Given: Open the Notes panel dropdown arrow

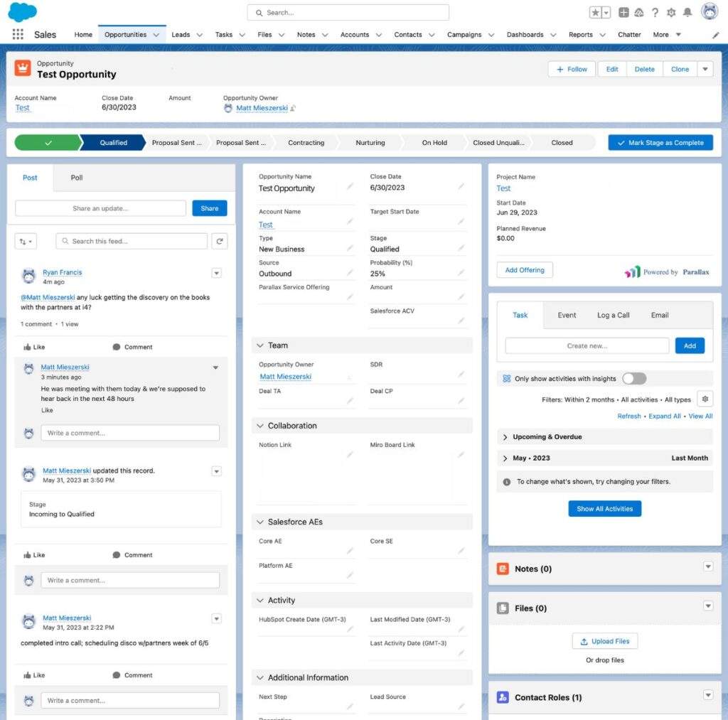Looking at the screenshot, I should tap(707, 566).
